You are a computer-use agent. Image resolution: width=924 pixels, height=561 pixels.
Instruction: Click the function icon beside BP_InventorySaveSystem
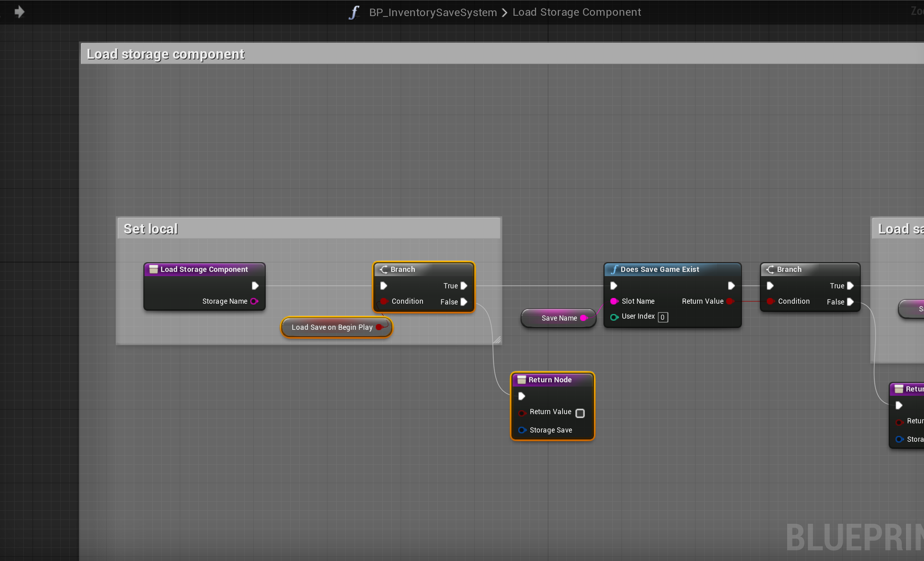[354, 12]
